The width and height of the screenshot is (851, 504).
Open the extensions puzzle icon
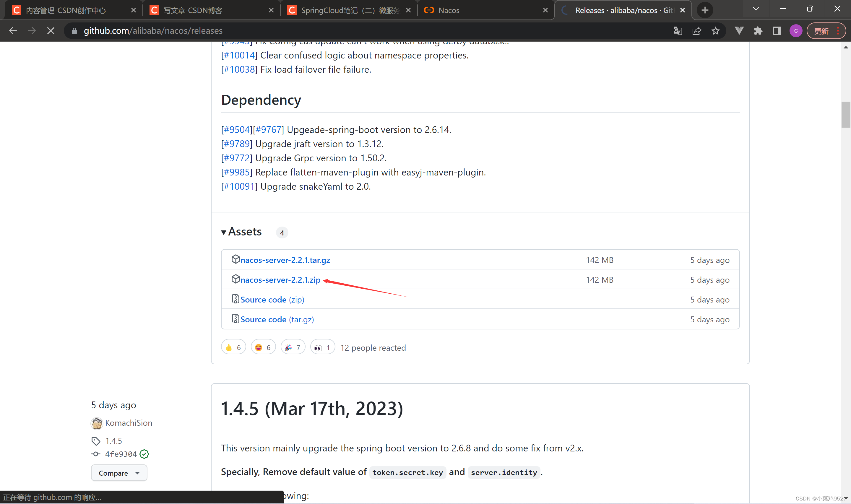pos(758,31)
